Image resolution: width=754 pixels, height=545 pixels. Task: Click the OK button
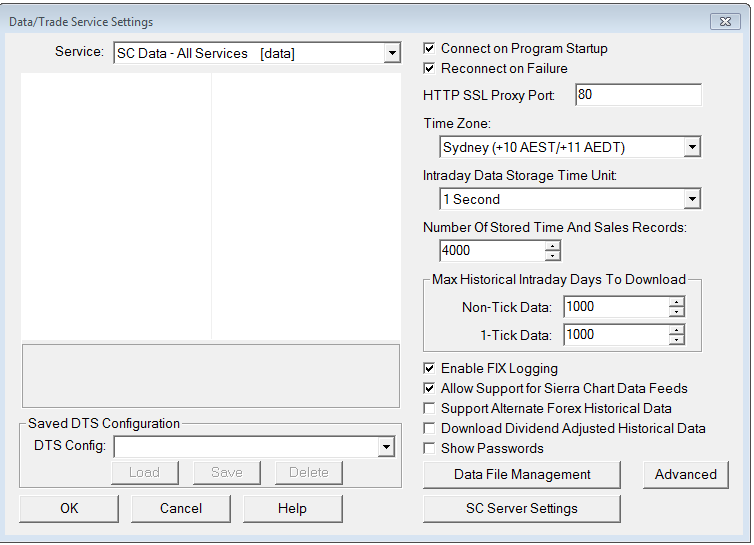[69, 508]
